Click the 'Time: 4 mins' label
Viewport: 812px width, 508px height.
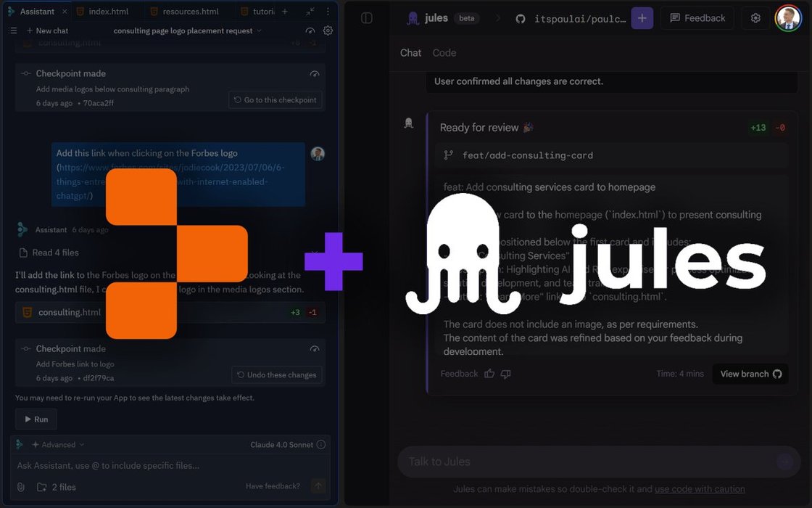(x=680, y=374)
